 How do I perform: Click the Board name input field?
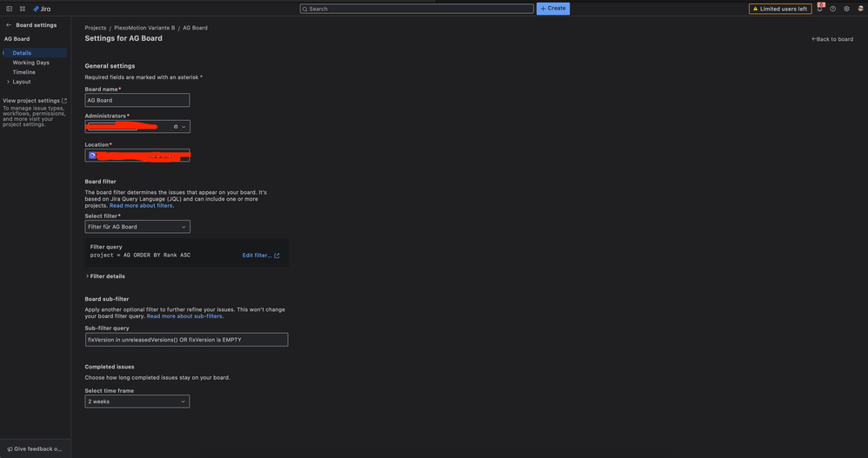pyautogui.click(x=137, y=100)
